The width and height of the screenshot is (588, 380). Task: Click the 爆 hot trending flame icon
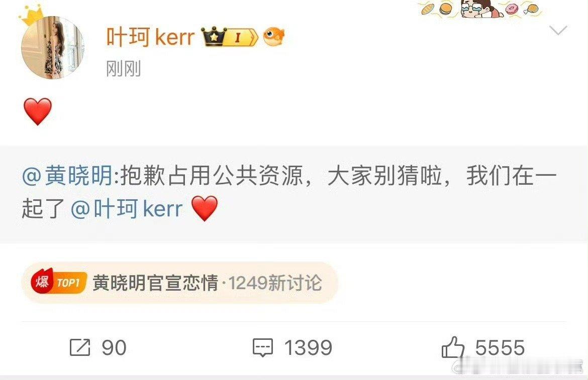[42, 282]
